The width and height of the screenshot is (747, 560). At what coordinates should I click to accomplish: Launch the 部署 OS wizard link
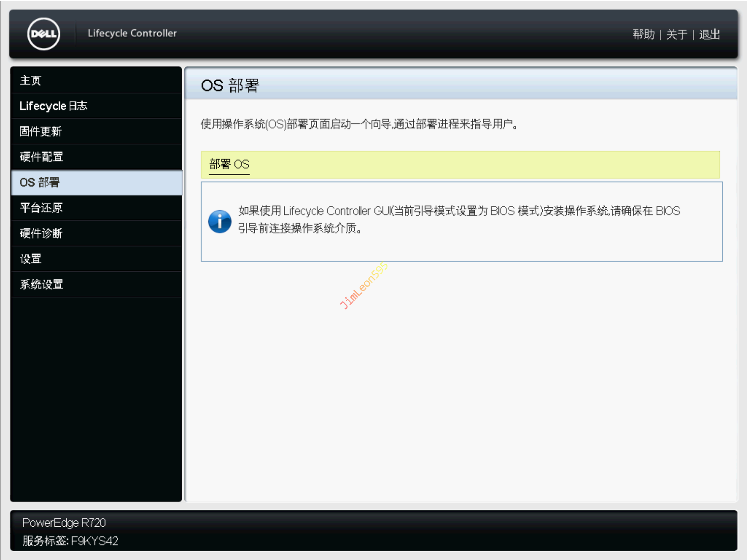(x=229, y=164)
